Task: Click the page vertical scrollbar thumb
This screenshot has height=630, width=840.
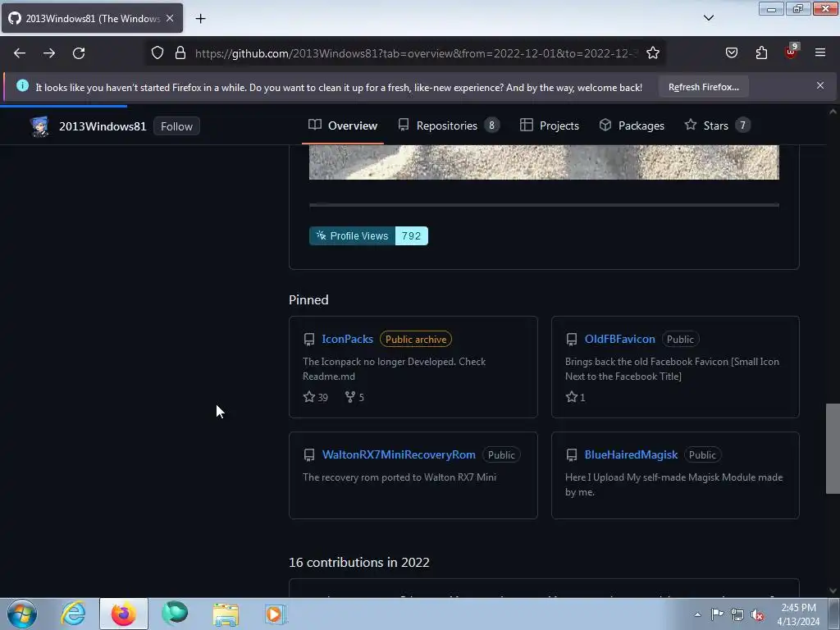Action: click(x=833, y=449)
